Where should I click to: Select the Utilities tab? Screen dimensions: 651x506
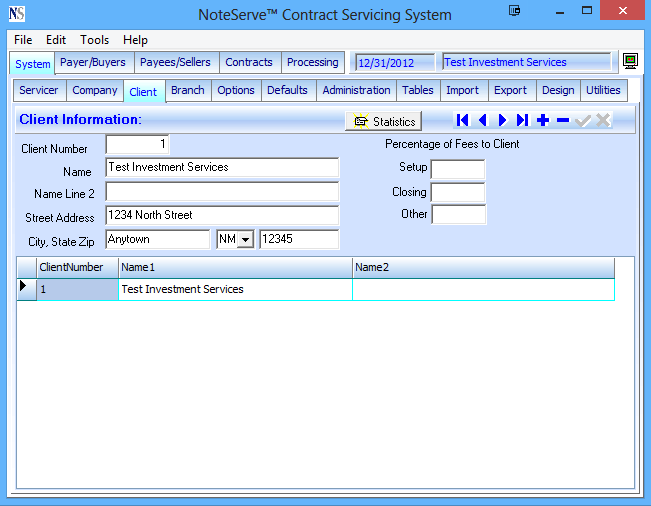tap(603, 90)
